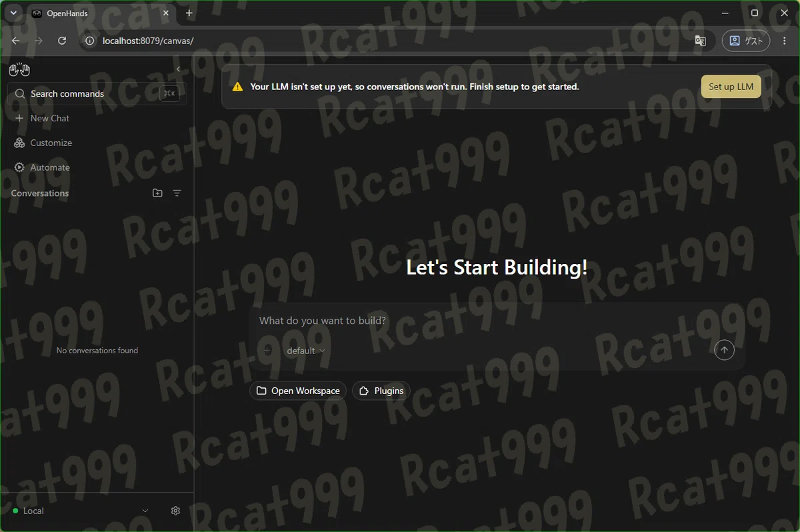This screenshot has width=800, height=532.
Task: Close the OpenHands browser tab
Action: [166, 13]
